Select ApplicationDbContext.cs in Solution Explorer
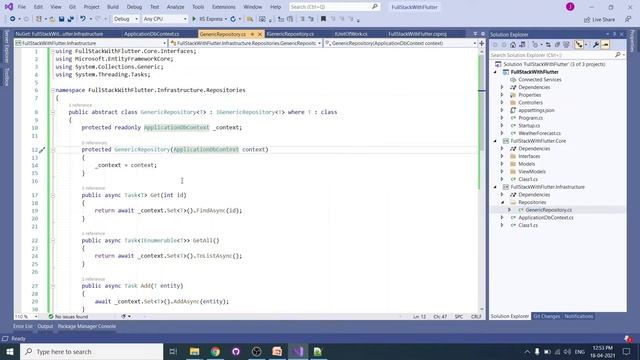 coord(546,218)
